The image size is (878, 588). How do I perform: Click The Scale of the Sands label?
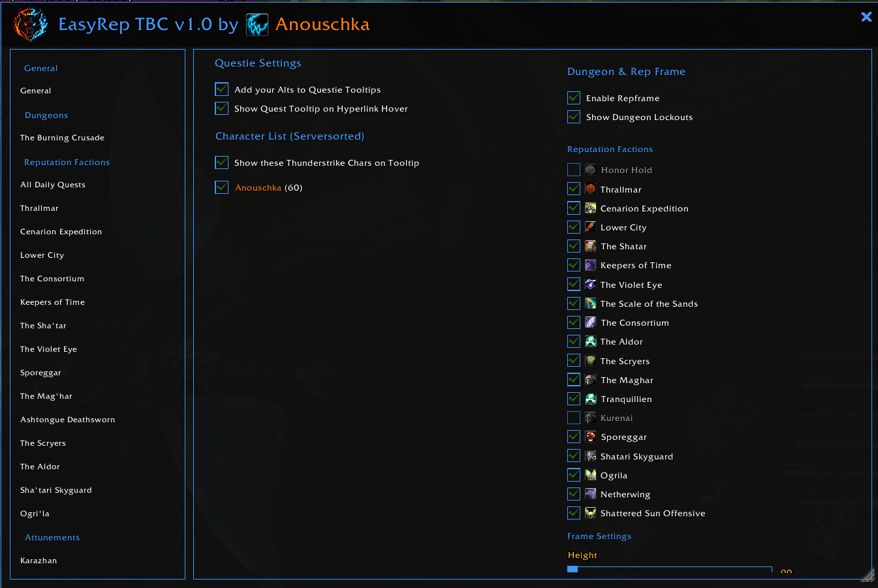coord(650,304)
